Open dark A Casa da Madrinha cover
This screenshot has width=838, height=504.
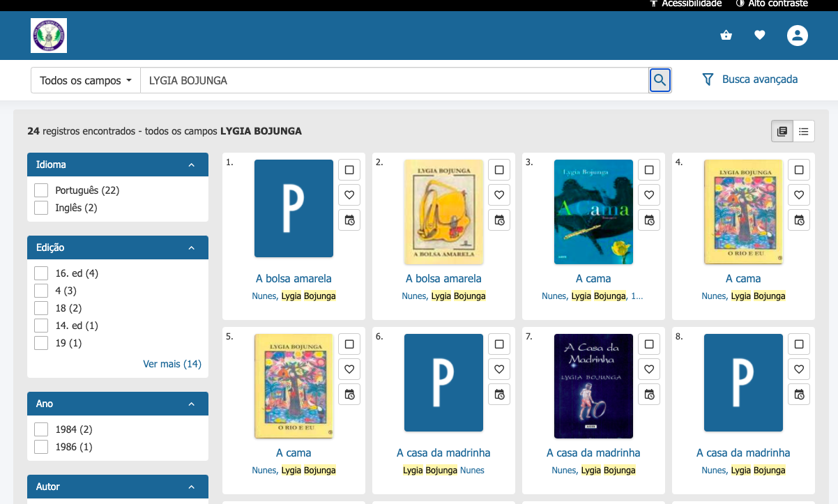pyautogui.click(x=593, y=386)
